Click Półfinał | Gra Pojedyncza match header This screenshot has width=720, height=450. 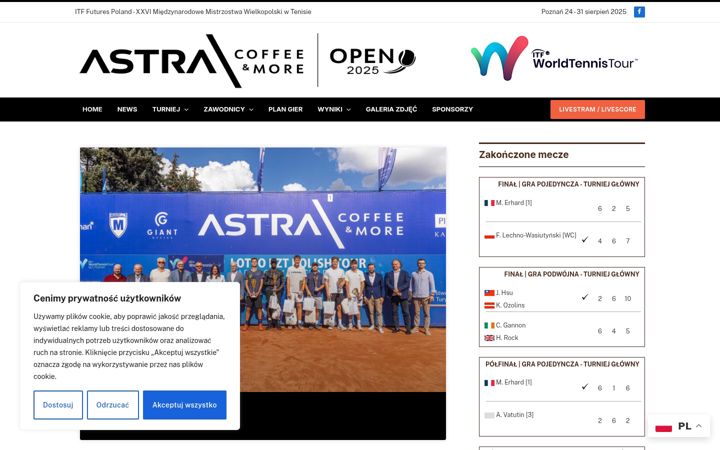(562, 364)
